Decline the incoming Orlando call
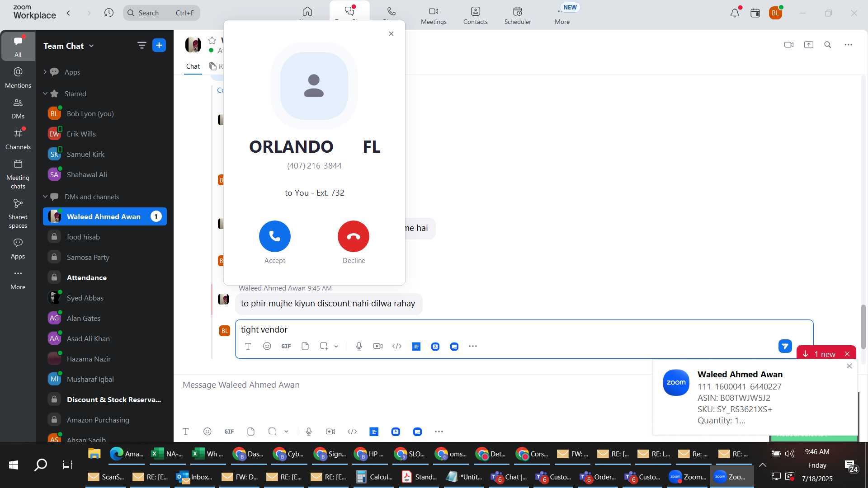The width and height of the screenshot is (868, 488). 354,236
